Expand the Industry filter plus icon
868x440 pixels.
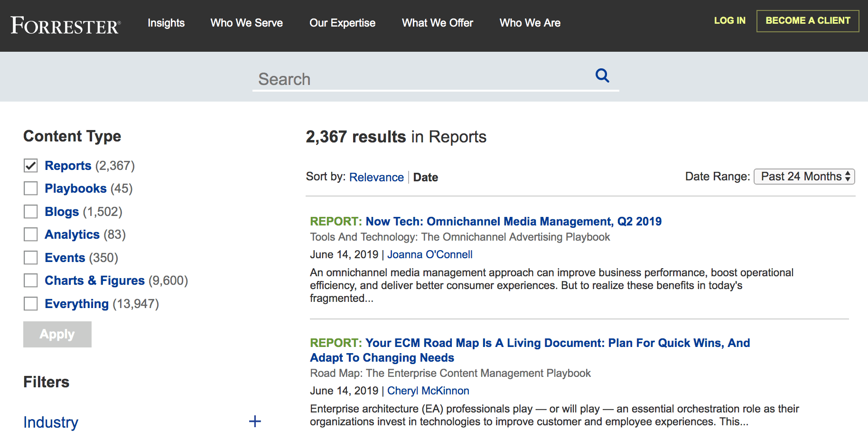click(255, 421)
